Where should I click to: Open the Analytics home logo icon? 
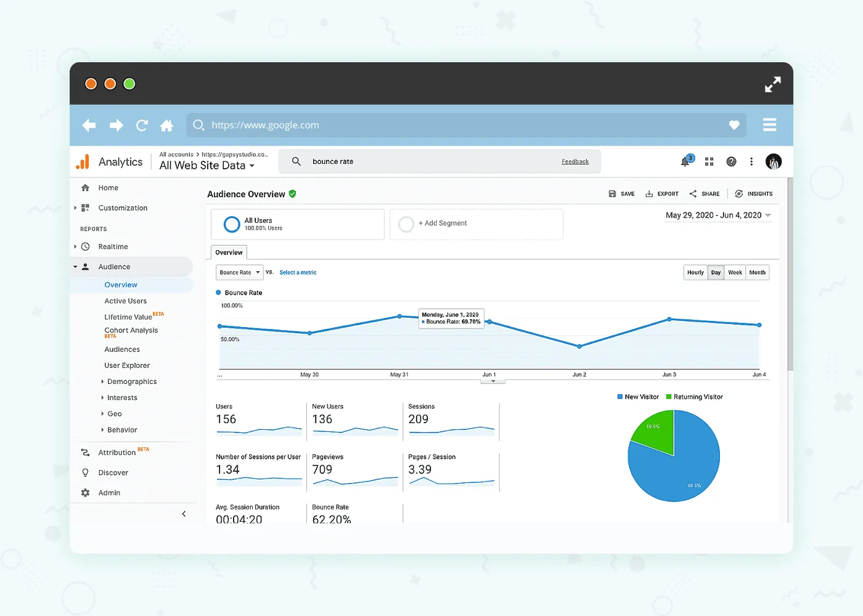tap(82, 161)
